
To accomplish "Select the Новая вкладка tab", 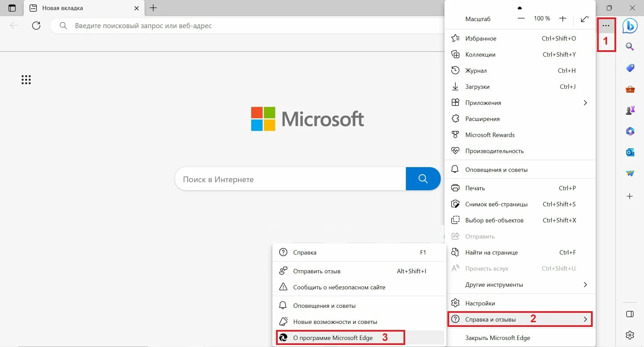I will (84, 8).
